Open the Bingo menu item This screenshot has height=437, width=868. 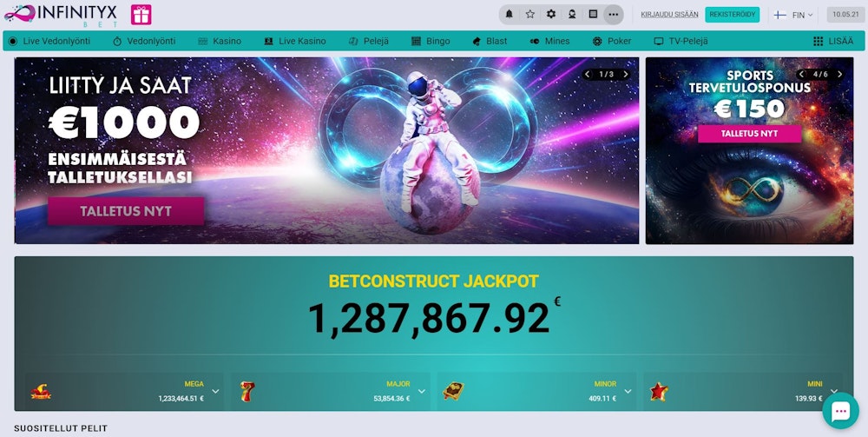pos(431,41)
